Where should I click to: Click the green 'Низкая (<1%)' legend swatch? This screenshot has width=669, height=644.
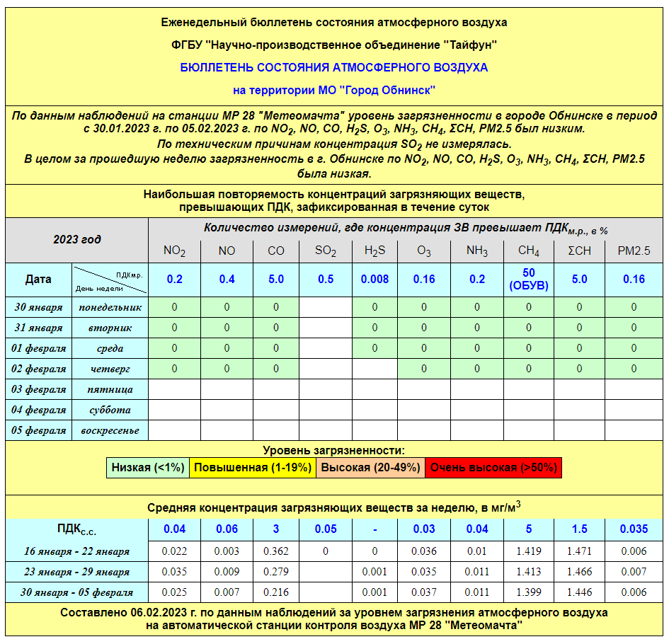148,468
